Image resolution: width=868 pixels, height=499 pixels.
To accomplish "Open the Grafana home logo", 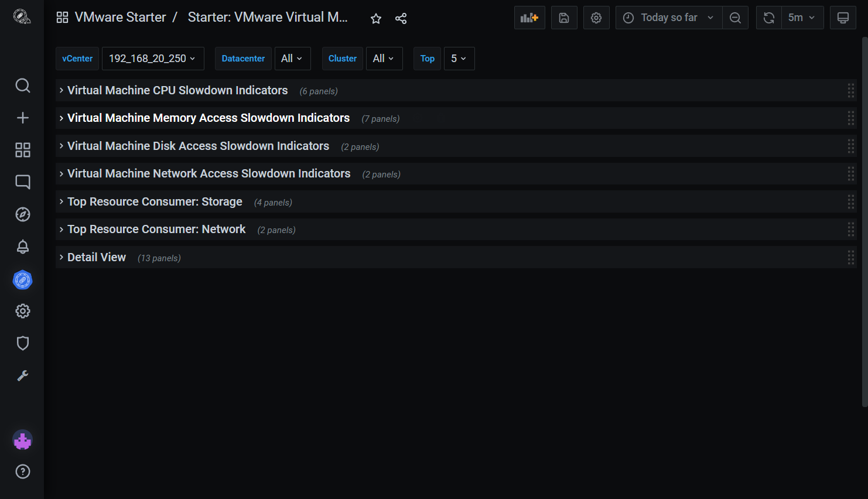I will (x=22, y=17).
